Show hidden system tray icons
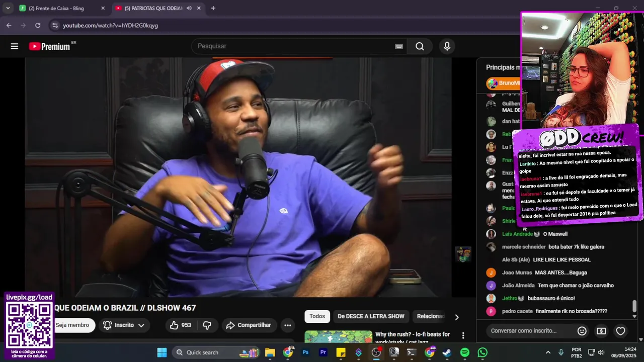The image size is (644, 362). point(548,352)
